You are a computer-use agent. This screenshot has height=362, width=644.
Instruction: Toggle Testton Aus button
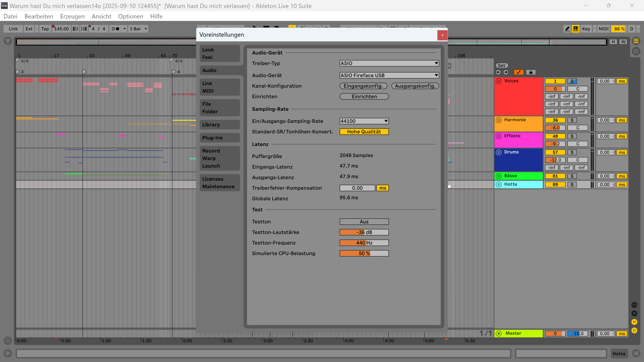[x=364, y=222]
